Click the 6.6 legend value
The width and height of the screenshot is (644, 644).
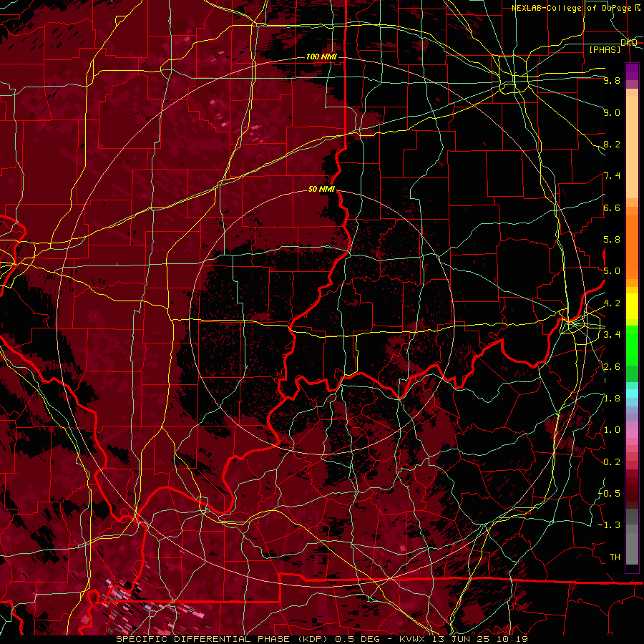tap(612, 208)
